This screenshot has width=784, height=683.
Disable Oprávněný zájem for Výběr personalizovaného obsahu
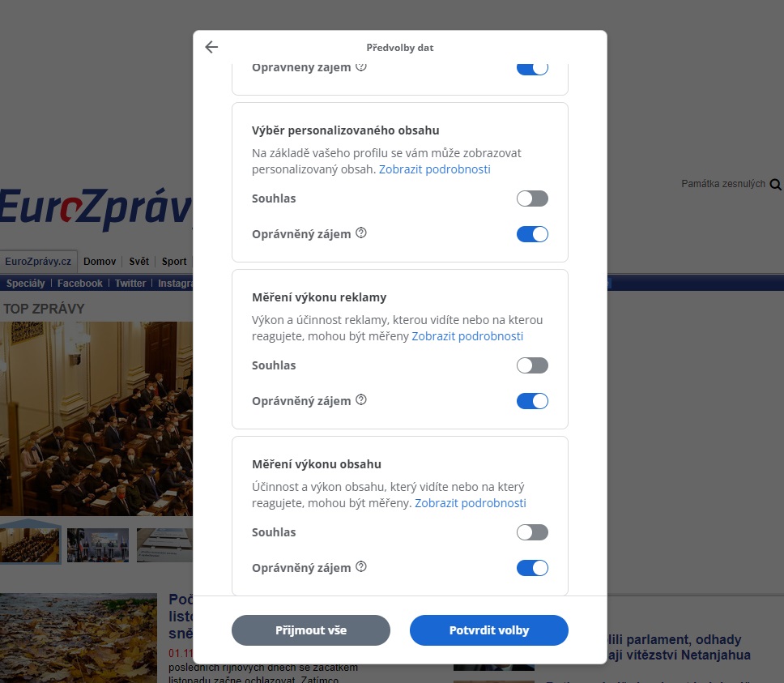click(x=532, y=234)
